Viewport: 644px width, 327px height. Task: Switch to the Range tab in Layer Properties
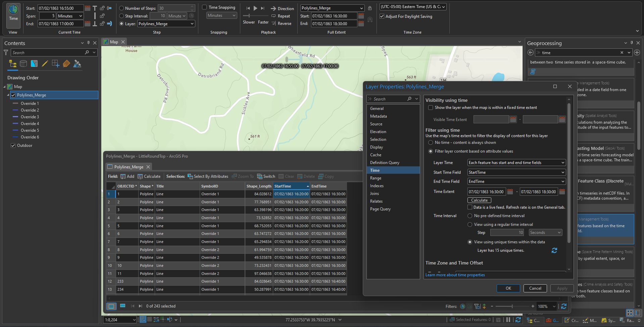376,178
